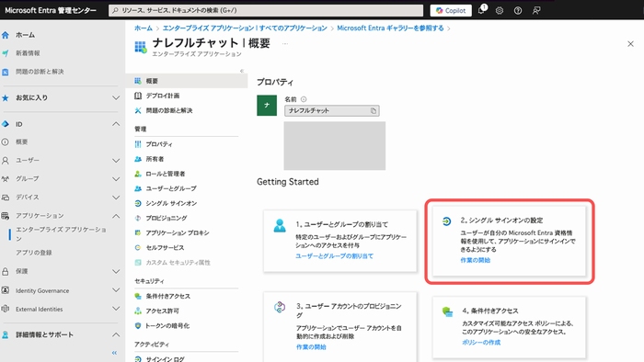Collapse the left navigation with double chevron
The width and height of the screenshot is (644, 362).
pyautogui.click(x=115, y=353)
